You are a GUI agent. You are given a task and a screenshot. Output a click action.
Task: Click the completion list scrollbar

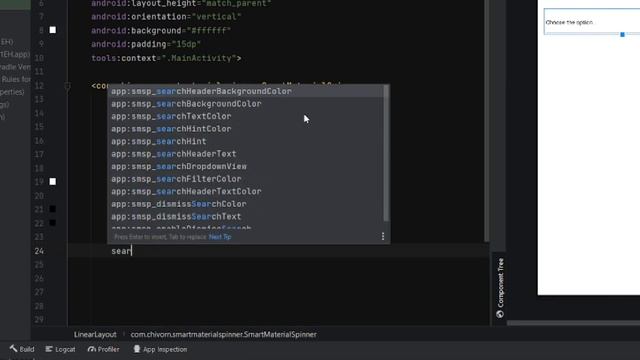click(386, 153)
